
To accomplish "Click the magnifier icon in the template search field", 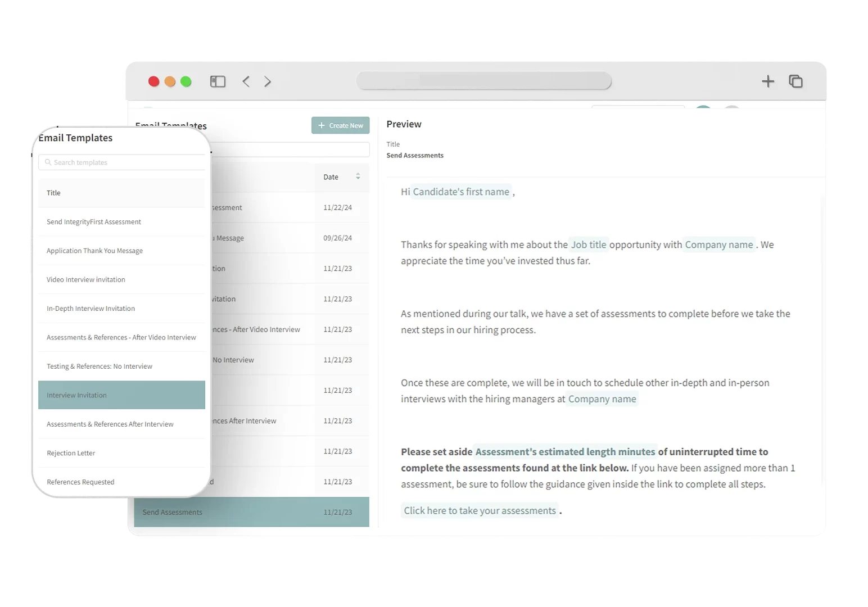I will (47, 162).
